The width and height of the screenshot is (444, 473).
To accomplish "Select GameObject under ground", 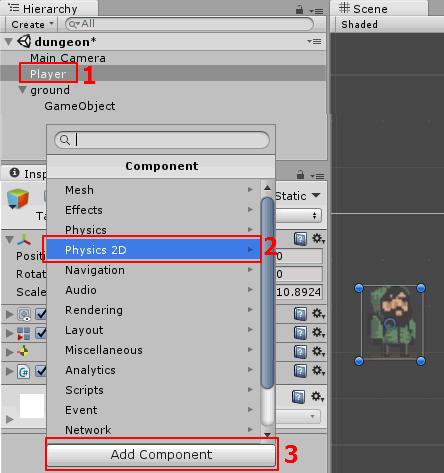I will [80, 106].
